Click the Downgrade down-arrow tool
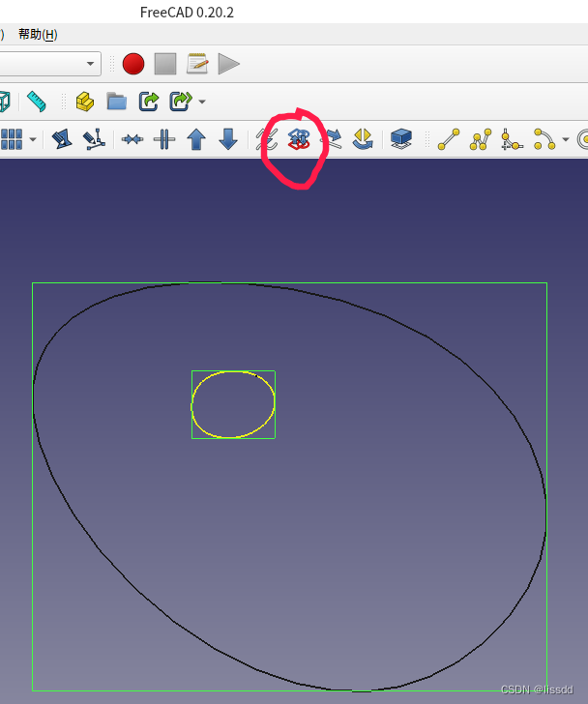This screenshot has width=588, height=704. (x=228, y=139)
